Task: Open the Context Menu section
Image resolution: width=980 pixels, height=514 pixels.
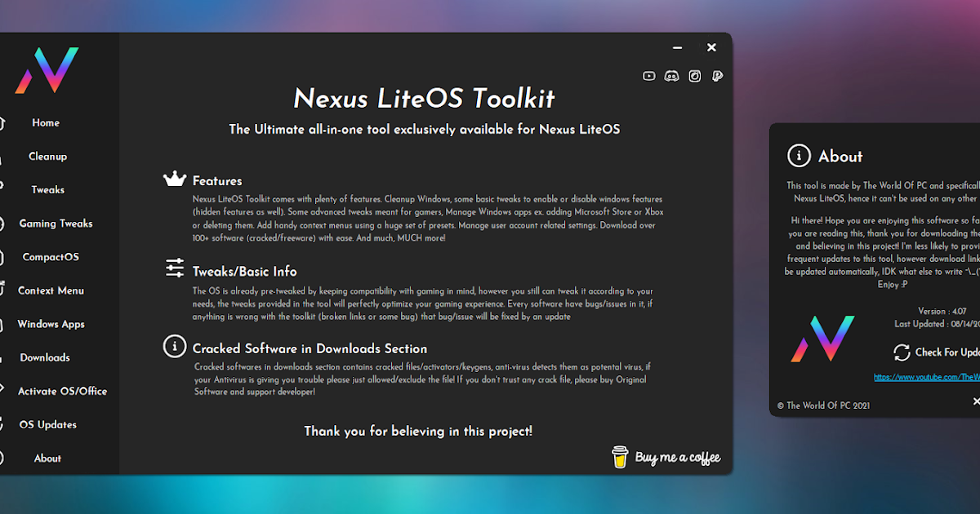Action: point(51,290)
